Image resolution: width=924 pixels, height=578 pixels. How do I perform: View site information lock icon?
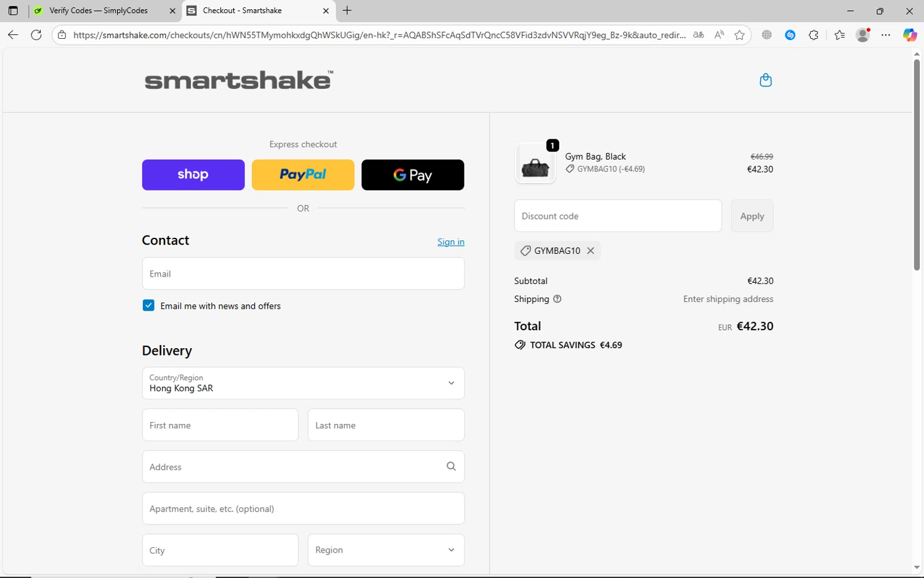coord(62,35)
